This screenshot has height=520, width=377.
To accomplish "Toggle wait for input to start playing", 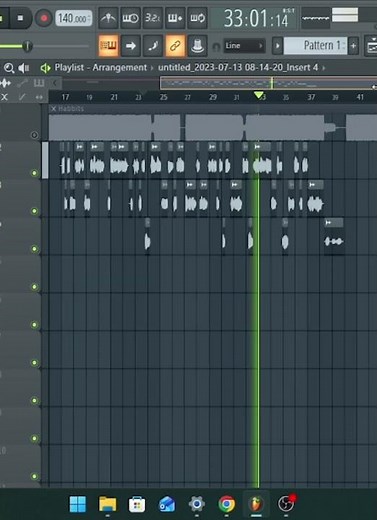I will pyautogui.click(x=130, y=18).
